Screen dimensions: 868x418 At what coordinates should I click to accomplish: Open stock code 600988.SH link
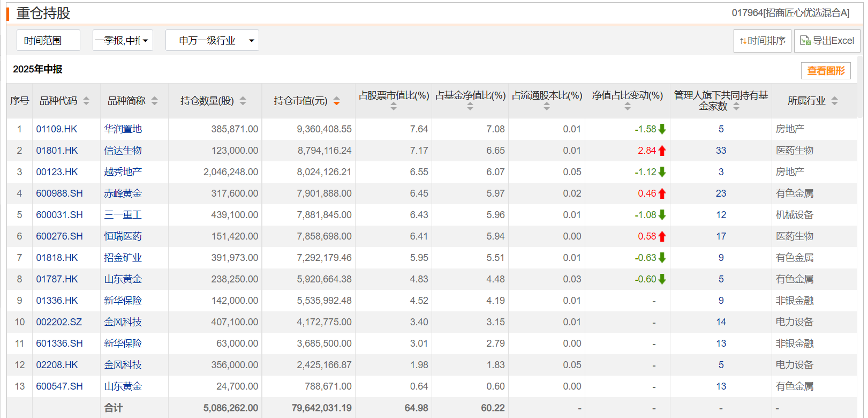tap(59, 193)
